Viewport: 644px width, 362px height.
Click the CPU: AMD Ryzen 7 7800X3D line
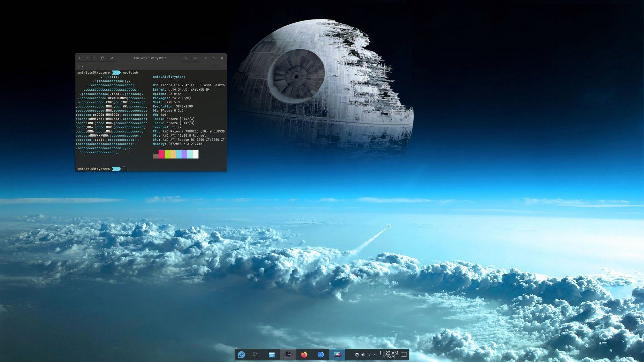point(189,131)
